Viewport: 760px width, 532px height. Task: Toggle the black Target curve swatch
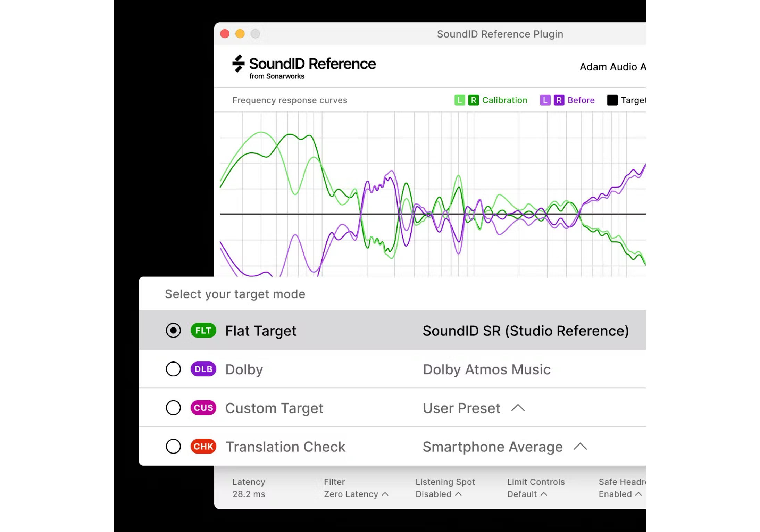click(612, 100)
